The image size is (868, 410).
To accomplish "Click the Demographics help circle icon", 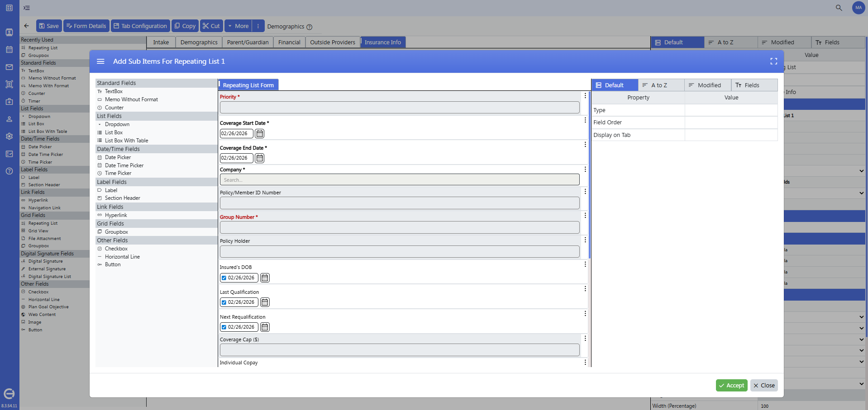I will 310,27.
